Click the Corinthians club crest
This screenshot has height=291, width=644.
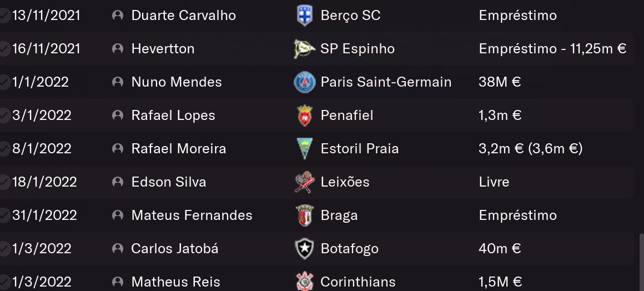tap(304, 282)
